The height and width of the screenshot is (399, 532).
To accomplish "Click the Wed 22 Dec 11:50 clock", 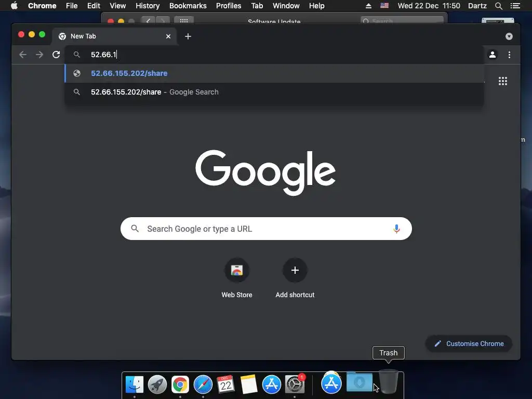I will (429, 6).
